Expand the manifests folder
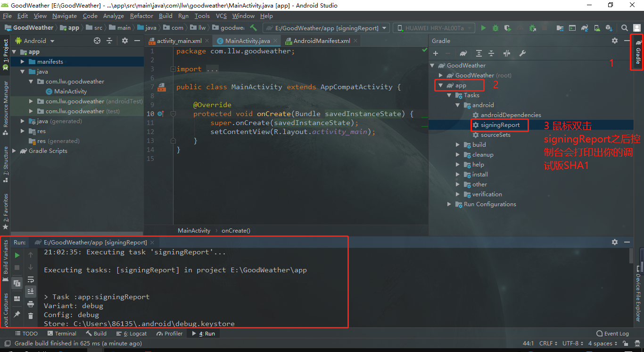Screen dimensions: 644x352 pyautogui.click(x=23, y=62)
